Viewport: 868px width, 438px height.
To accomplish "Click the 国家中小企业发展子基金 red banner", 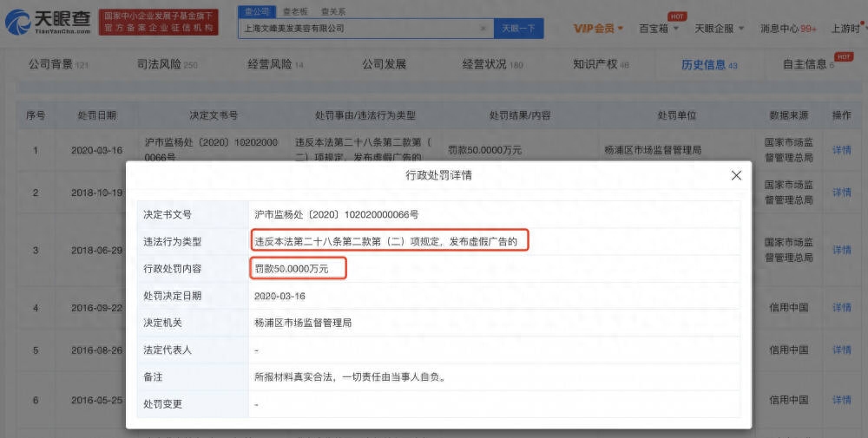I will [158, 23].
